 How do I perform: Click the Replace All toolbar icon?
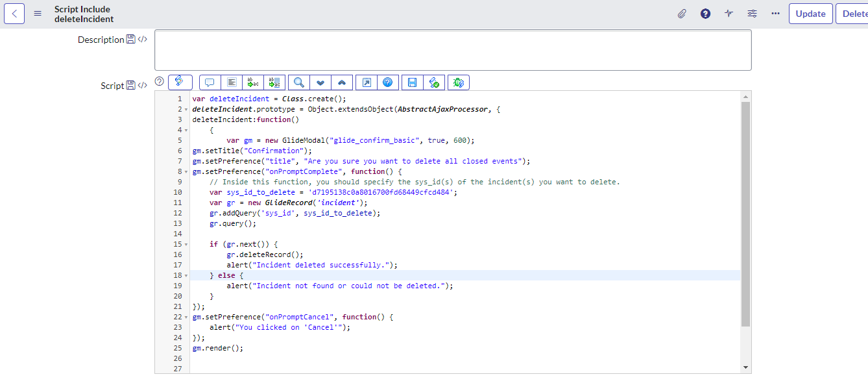(x=274, y=82)
